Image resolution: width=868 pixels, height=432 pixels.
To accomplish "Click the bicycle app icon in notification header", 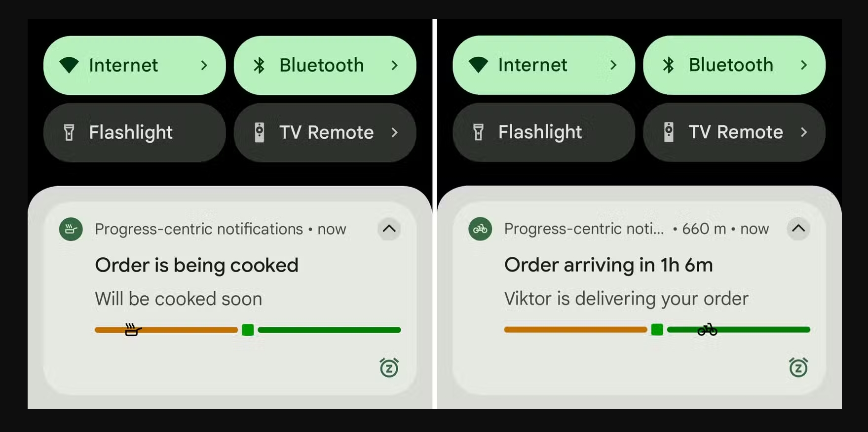I will pyautogui.click(x=480, y=229).
